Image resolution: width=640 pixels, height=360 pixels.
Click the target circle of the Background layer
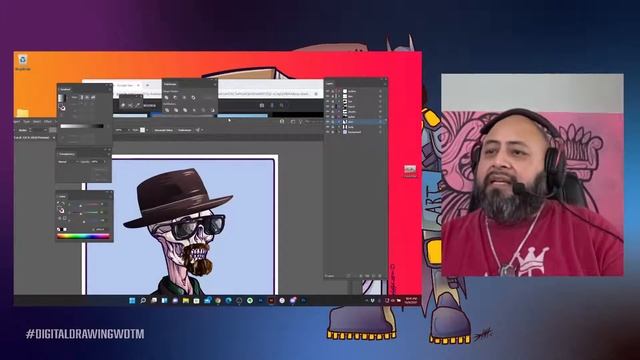380,132
